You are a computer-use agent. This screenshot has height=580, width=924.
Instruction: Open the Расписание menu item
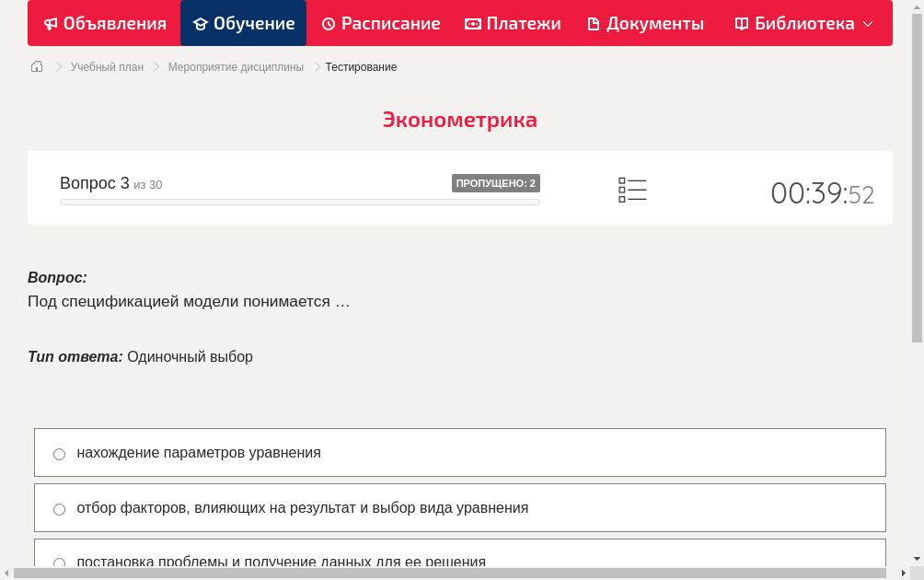point(380,23)
